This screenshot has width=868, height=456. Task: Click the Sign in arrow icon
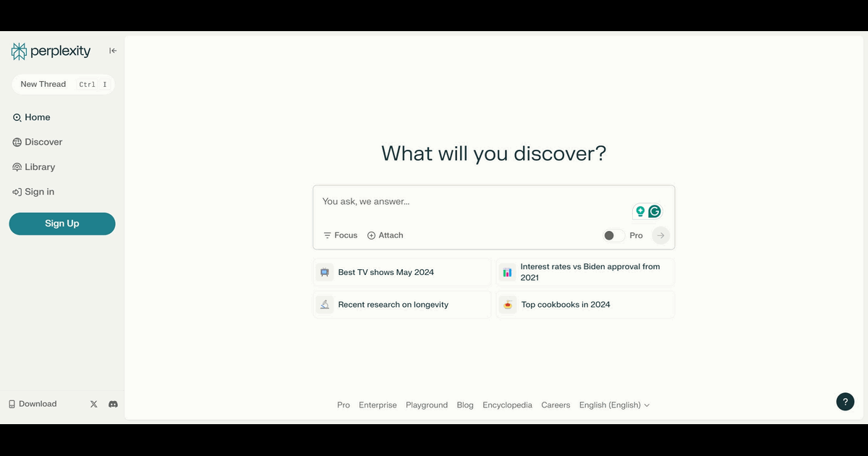pyautogui.click(x=17, y=192)
